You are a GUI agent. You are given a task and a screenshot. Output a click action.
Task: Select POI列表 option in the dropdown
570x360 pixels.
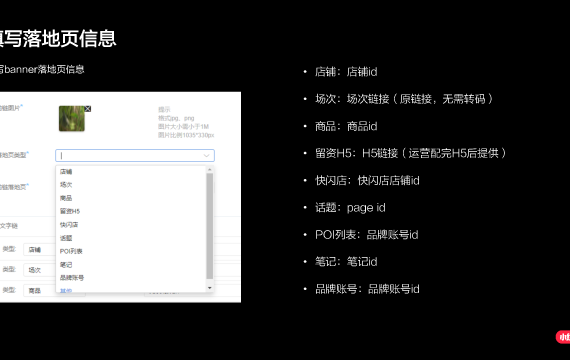[71, 251]
